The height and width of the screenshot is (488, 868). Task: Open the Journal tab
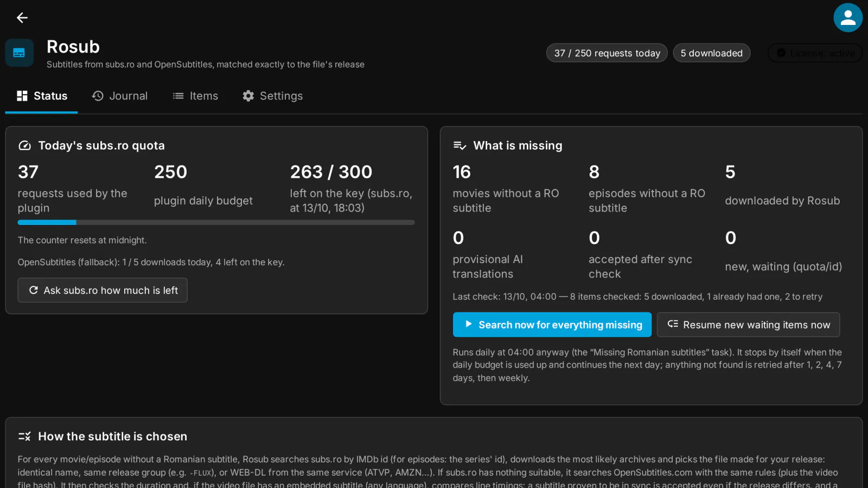(x=120, y=96)
